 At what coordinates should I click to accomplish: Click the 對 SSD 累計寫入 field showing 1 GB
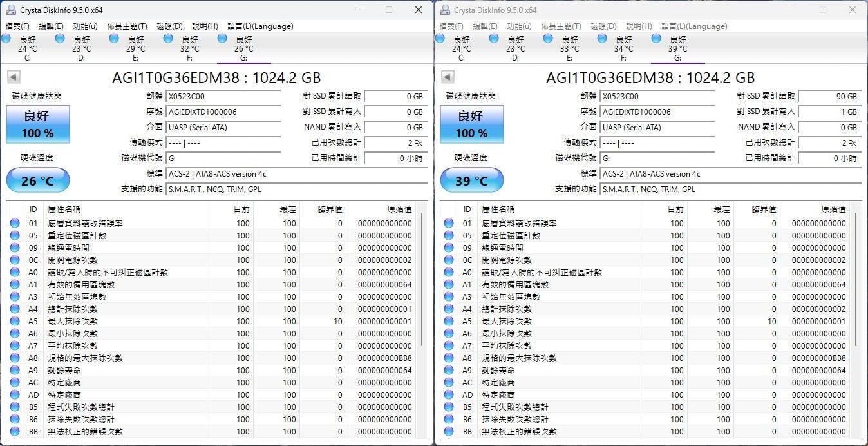pos(829,112)
